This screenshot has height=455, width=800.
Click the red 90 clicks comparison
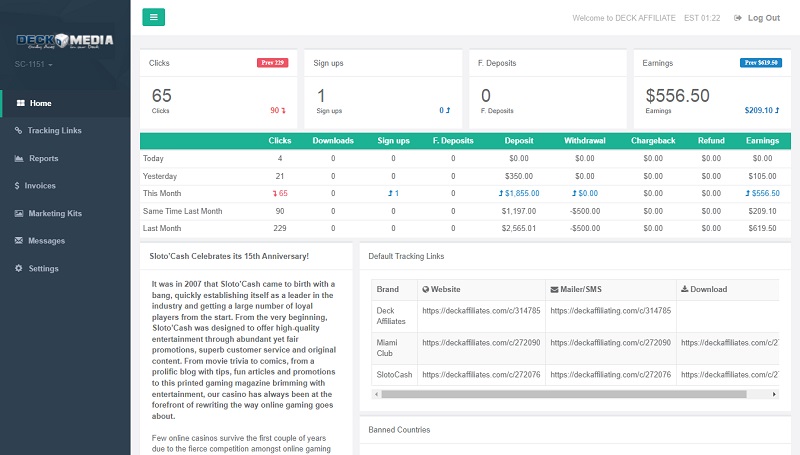coord(278,110)
